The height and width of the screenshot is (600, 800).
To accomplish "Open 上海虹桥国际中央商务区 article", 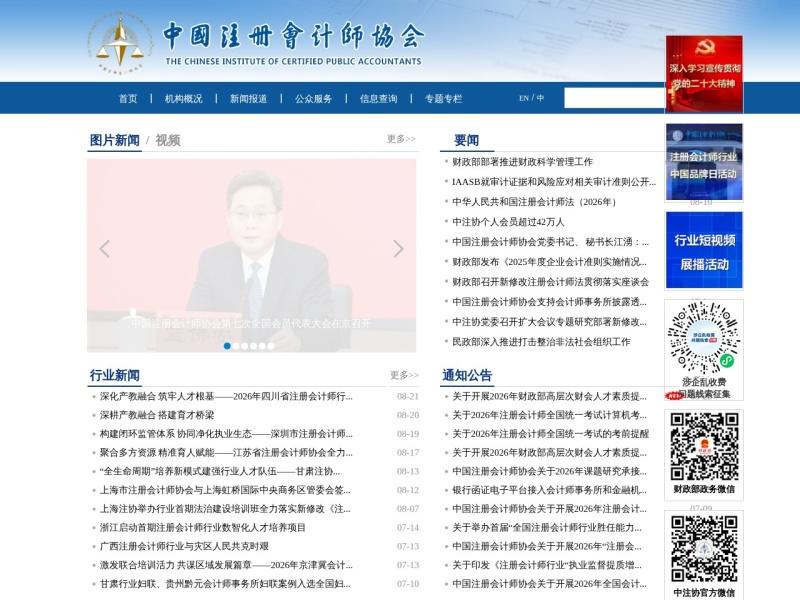I will pos(225,490).
